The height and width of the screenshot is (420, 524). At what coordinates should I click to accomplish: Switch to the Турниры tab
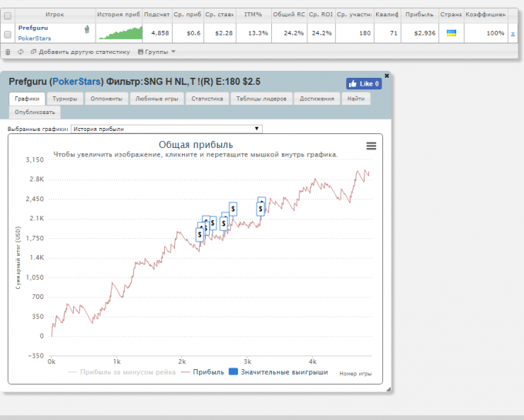pyautogui.click(x=65, y=99)
